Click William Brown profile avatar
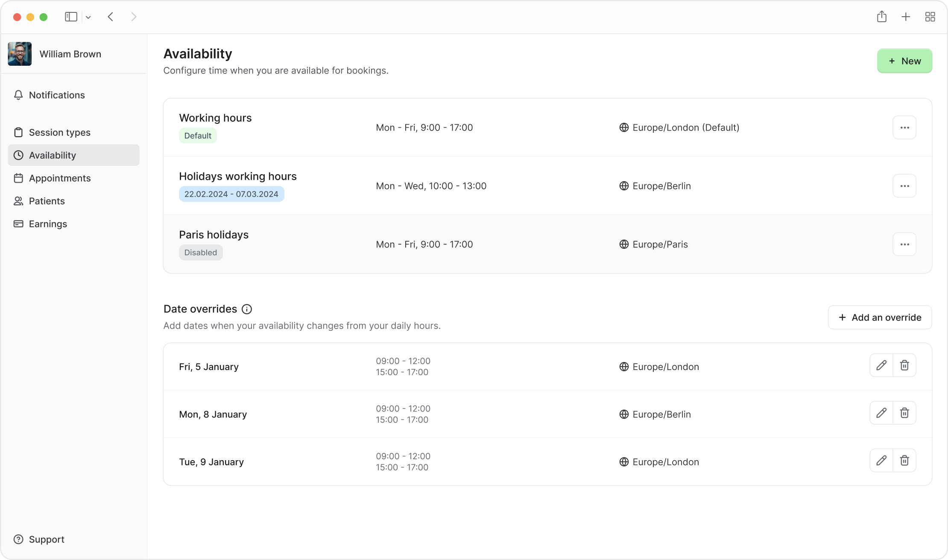 click(x=20, y=54)
